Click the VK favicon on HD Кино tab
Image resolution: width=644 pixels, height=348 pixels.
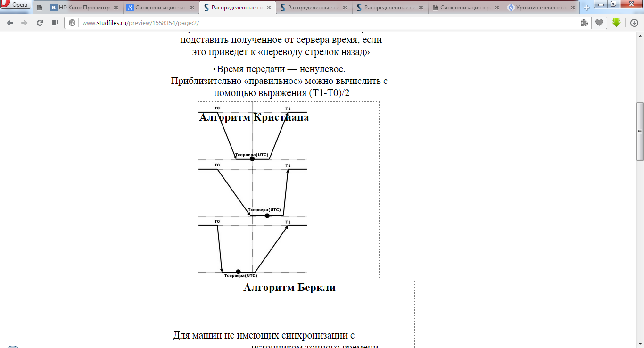(54, 8)
